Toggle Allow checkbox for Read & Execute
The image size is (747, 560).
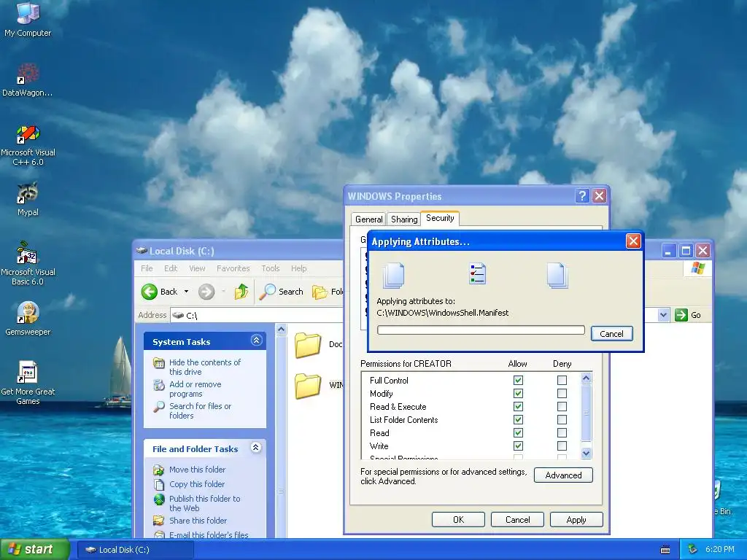click(x=519, y=406)
